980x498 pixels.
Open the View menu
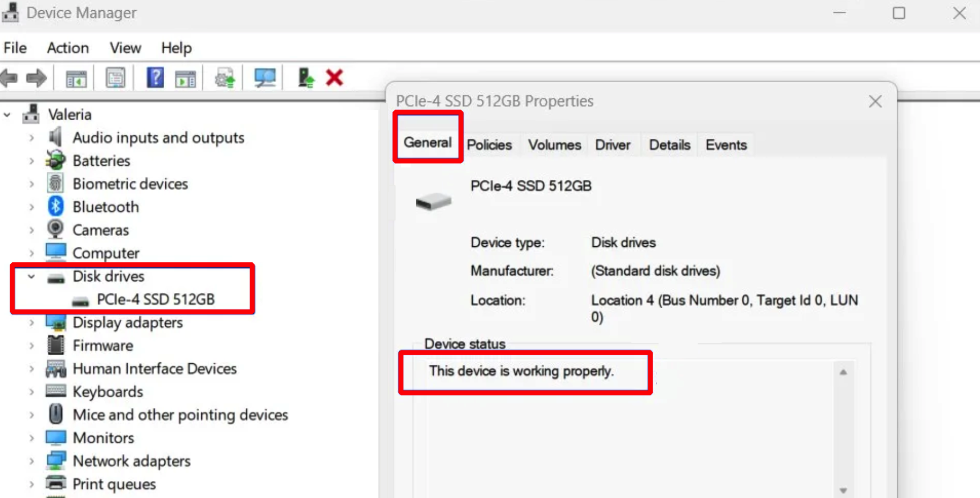(x=125, y=48)
